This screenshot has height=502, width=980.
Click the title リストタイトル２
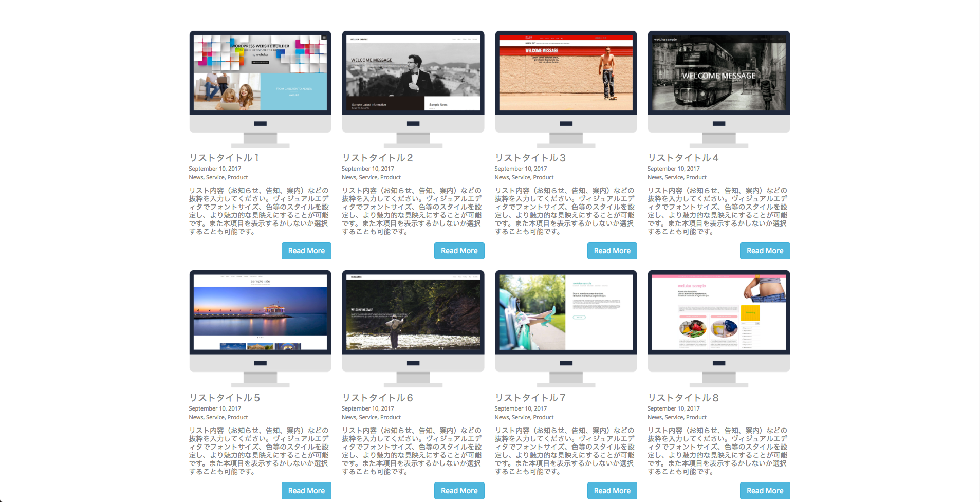(x=377, y=158)
